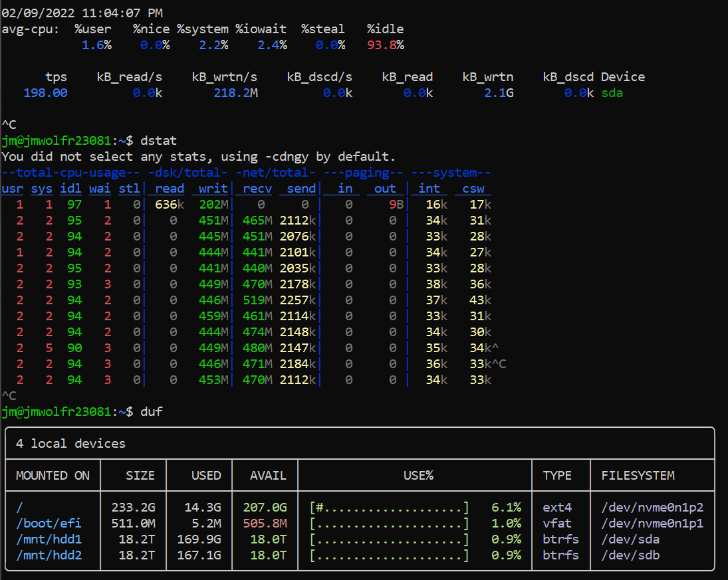Click the 505.8M available space value
Screen dimensions: 728x580
[265, 523]
